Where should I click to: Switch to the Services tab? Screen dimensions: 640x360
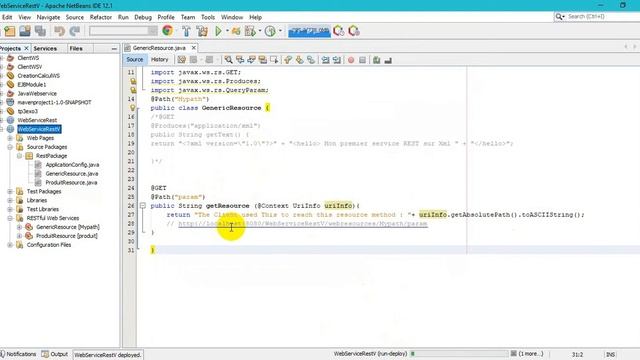pyautogui.click(x=45, y=48)
